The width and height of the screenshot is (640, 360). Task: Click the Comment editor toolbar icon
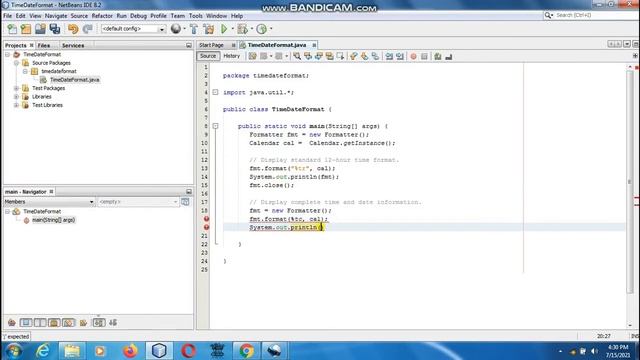(438, 56)
